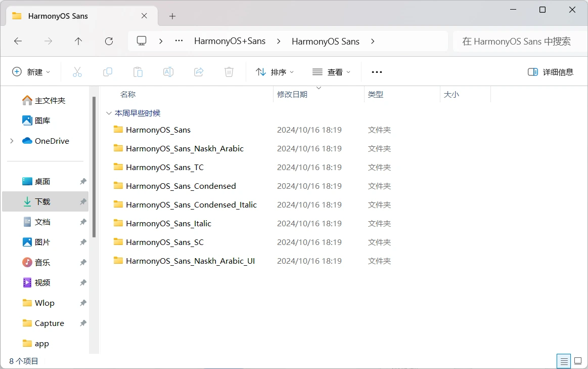Sort by the 大小 column header
Image resolution: width=588 pixels, height=369 pixels.
pos(451,95)
